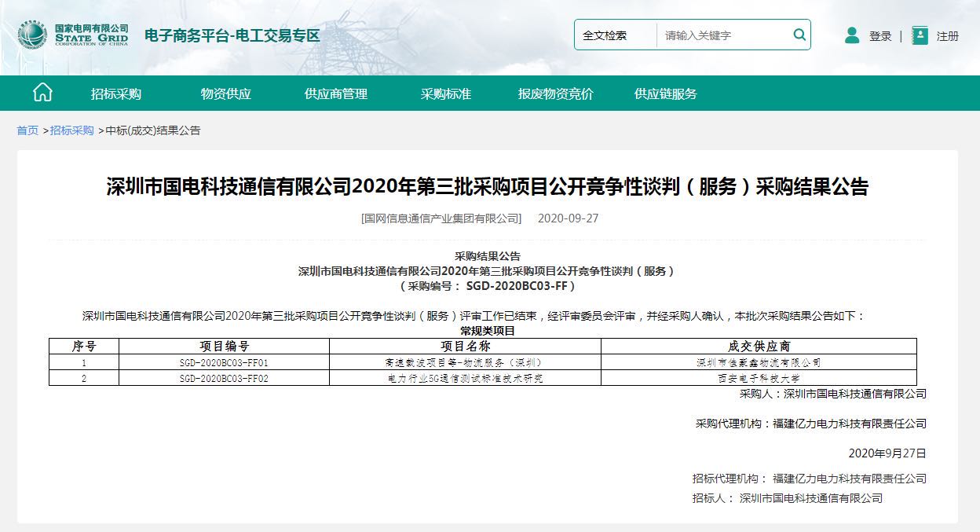Select 供应商管理 in navigation bar
The image size is (980, 532).
[x=336, y=94]
